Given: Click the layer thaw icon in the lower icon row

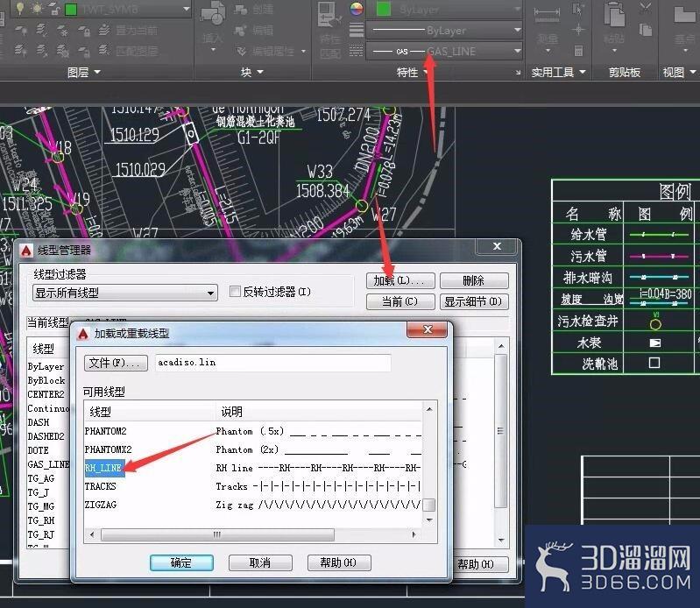Looking at the screenshot, I should (63, 51).
